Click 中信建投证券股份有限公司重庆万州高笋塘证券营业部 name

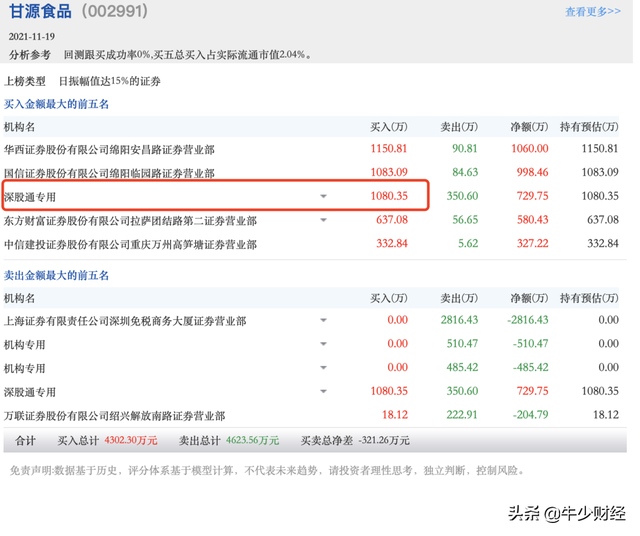pyautogui.click(x=130, y=245)
